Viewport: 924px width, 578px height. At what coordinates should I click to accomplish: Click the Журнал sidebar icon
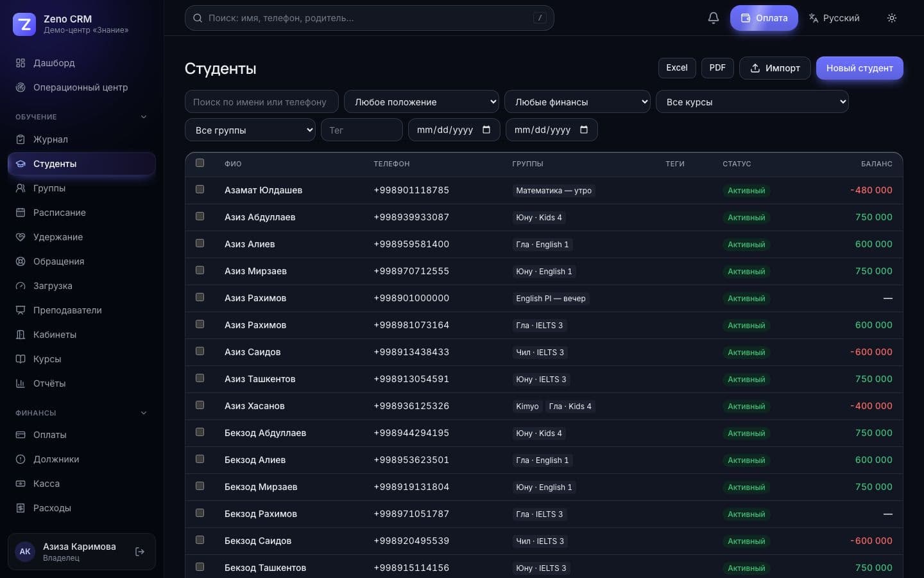21,139
